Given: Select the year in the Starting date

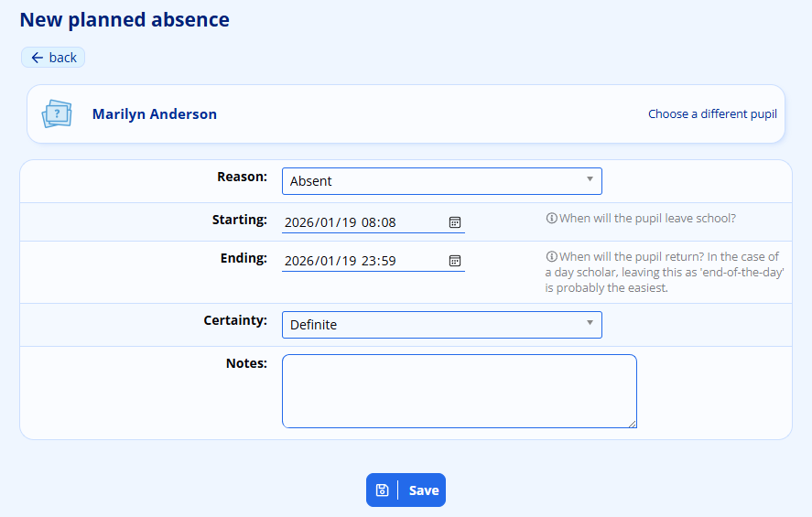Looking at the screenshot, I should [299, 222].
